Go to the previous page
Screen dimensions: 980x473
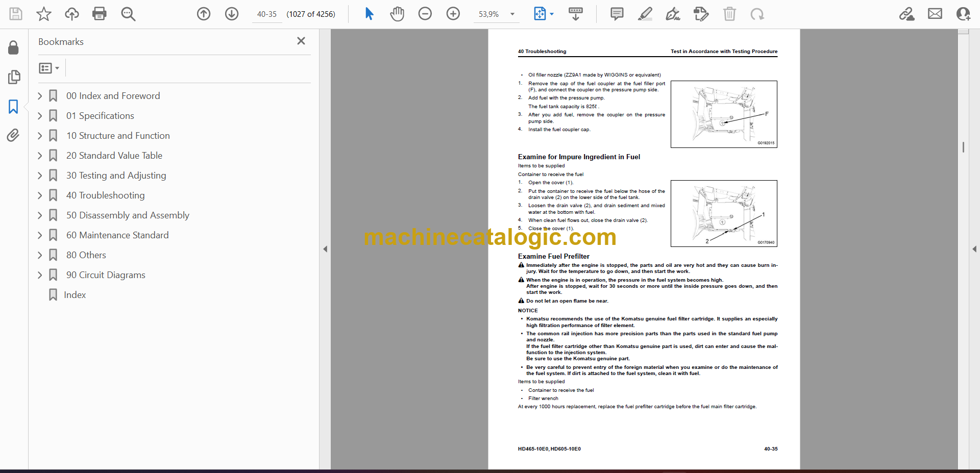click(204, 14)
